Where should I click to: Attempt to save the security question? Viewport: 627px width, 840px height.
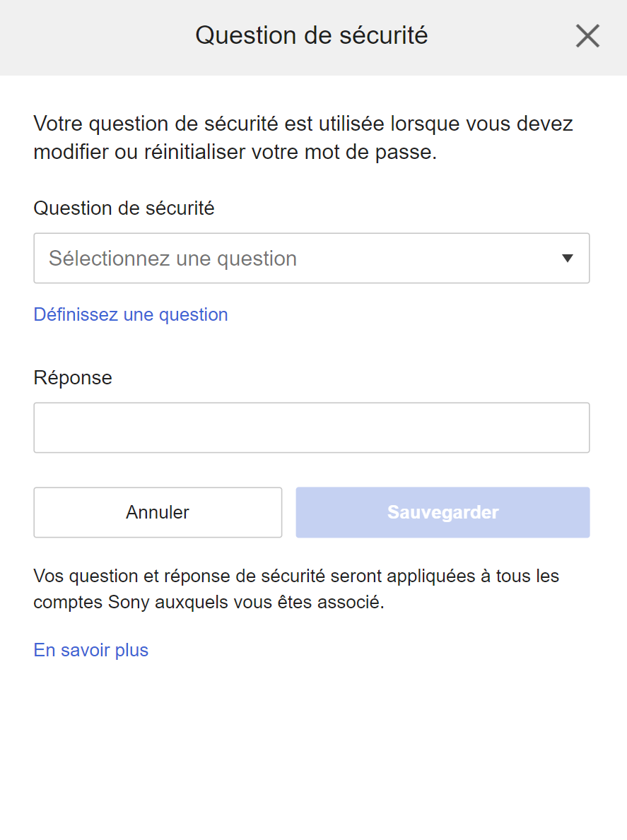[x=443, y=512]
